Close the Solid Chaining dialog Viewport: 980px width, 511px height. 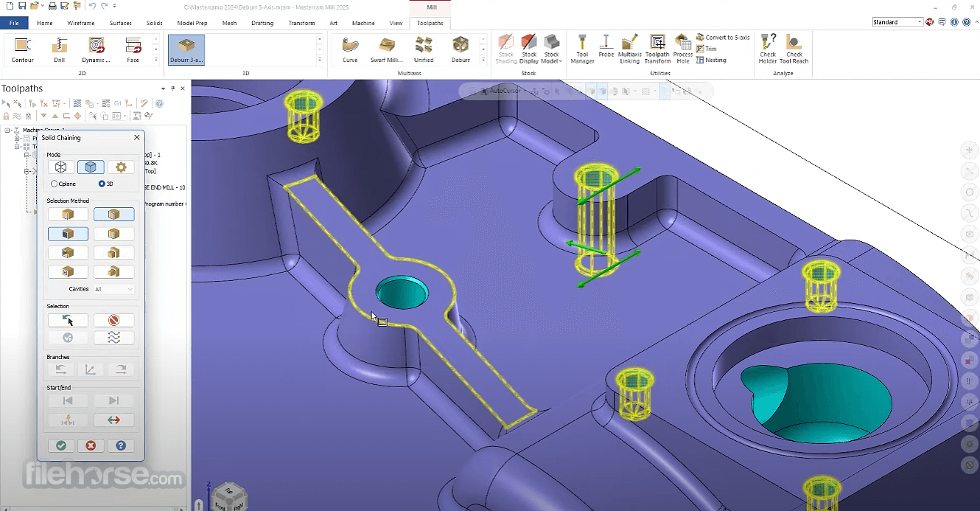(136, 137)
